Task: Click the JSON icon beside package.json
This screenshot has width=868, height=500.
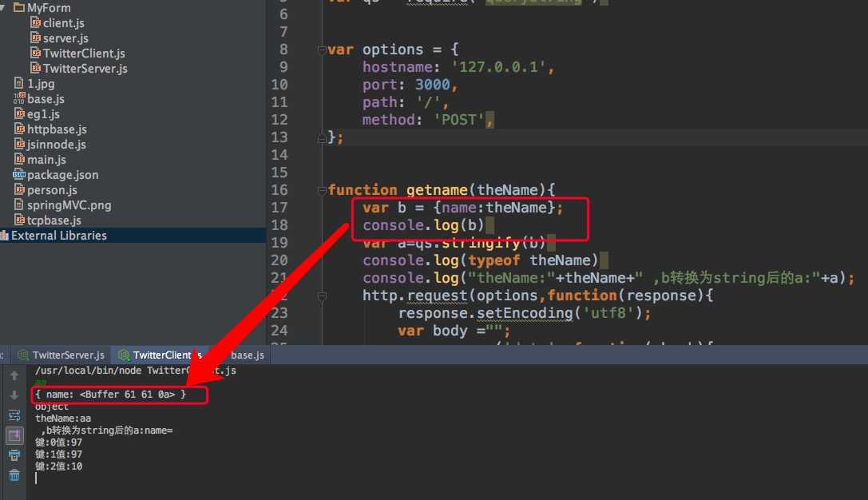Action: [x=19, y=174]
